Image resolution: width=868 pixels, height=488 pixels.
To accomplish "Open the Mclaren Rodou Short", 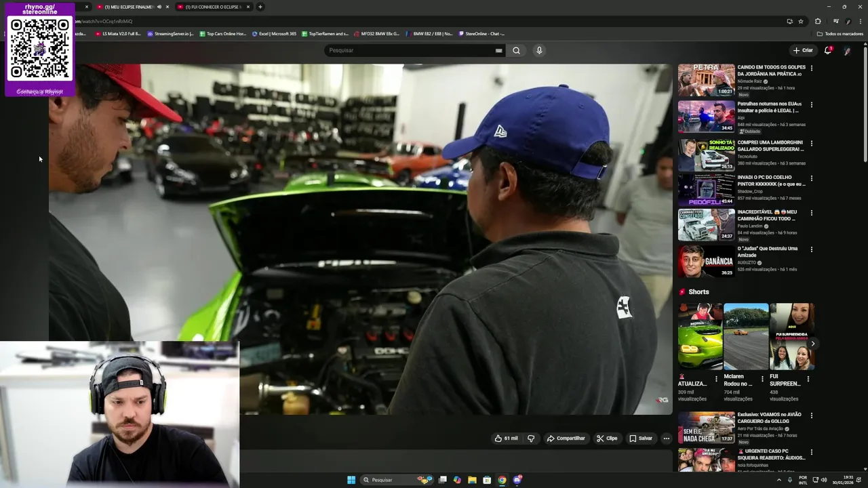I will (746, 336).
